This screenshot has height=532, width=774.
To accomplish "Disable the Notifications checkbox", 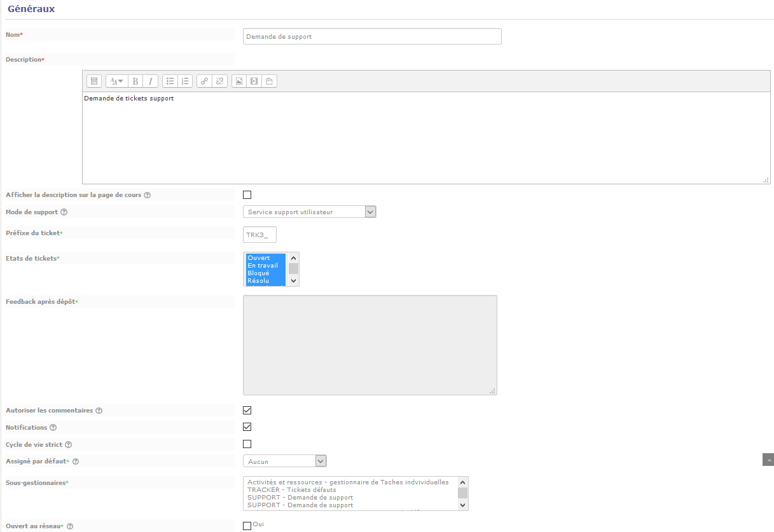I will [247, 427].
